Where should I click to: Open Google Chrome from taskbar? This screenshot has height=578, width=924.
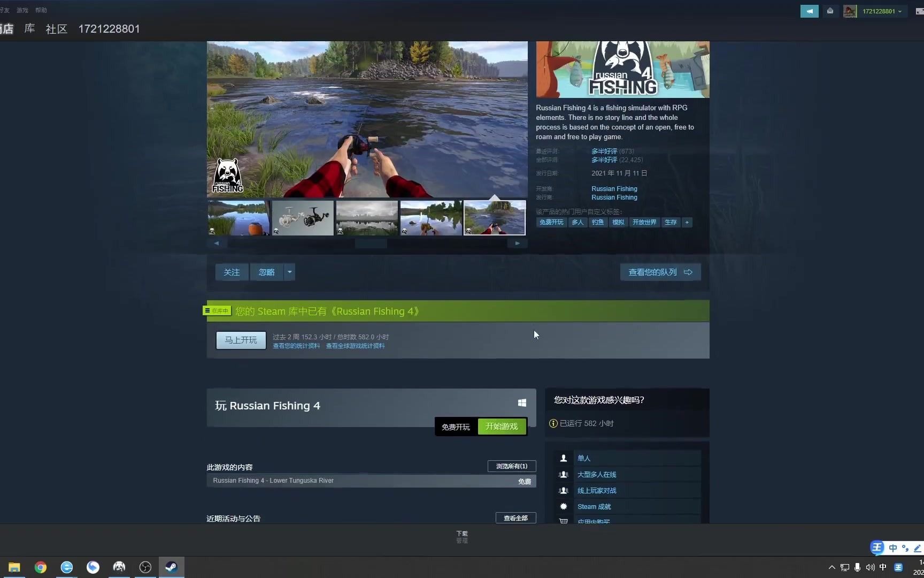click(x=41, y=567)
